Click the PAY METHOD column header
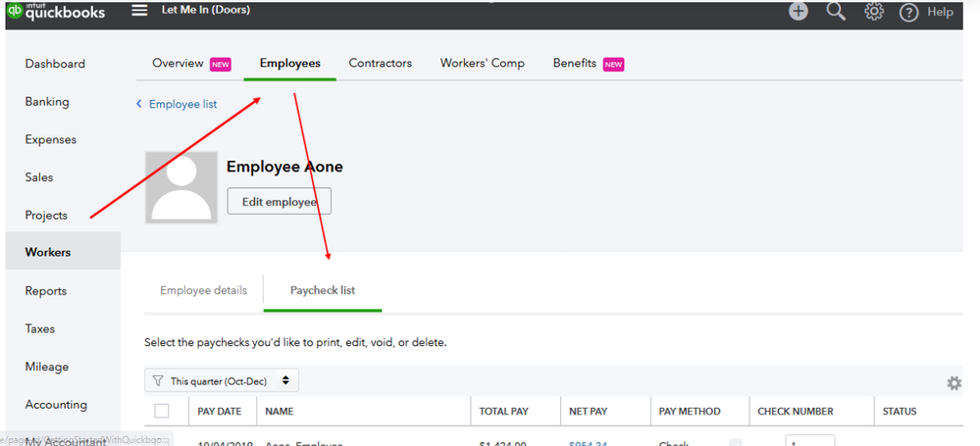This screenshot has height=446, width=980. (x=690, y=411)
